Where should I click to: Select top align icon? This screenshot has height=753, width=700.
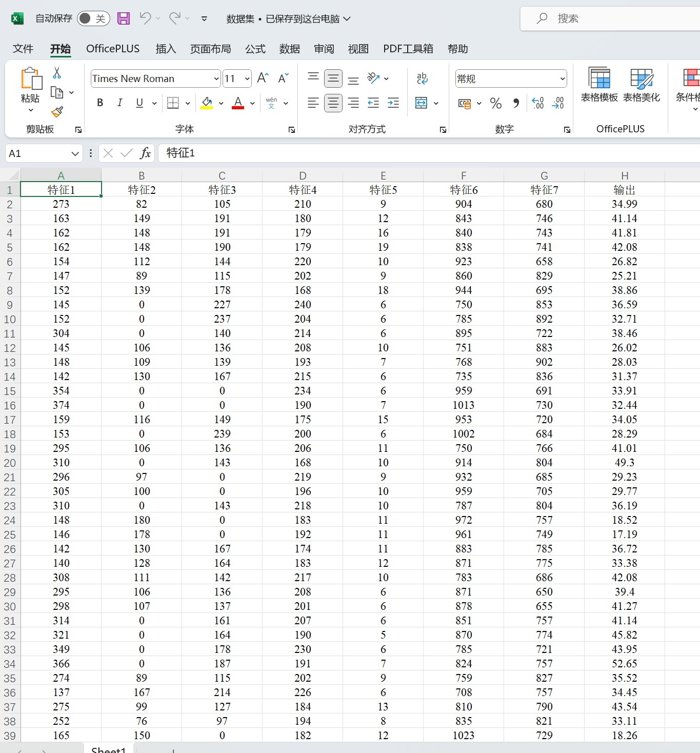click(x=313, y=78)
